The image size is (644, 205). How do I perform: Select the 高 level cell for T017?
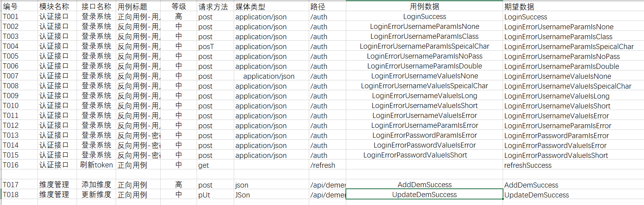point(178,185)
